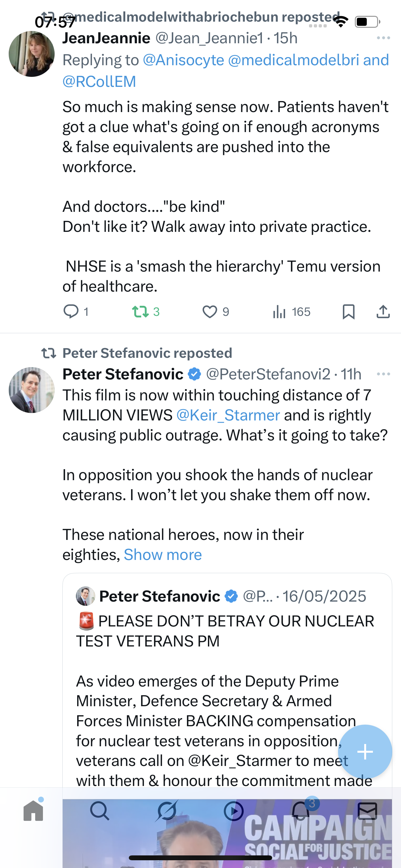Reply to JeanJeannie's tweet
This screenshot has height=868, width=401.
71,311
